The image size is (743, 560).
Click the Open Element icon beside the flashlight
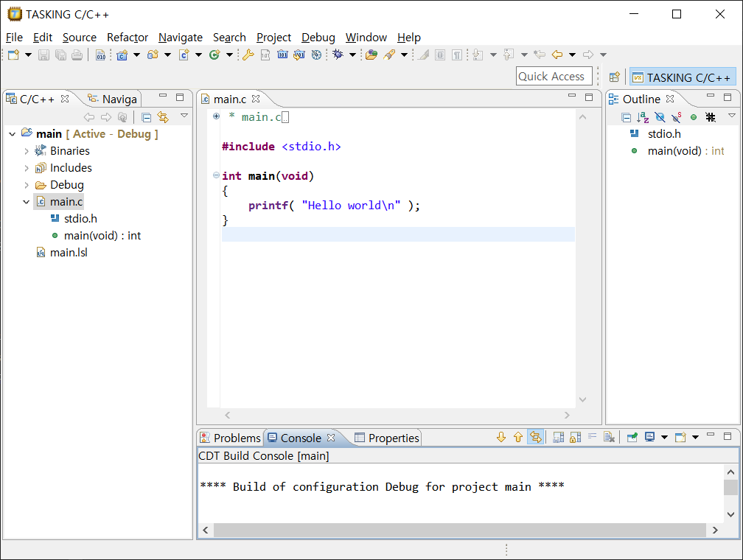pyautogui.click(x=371, y=55)
